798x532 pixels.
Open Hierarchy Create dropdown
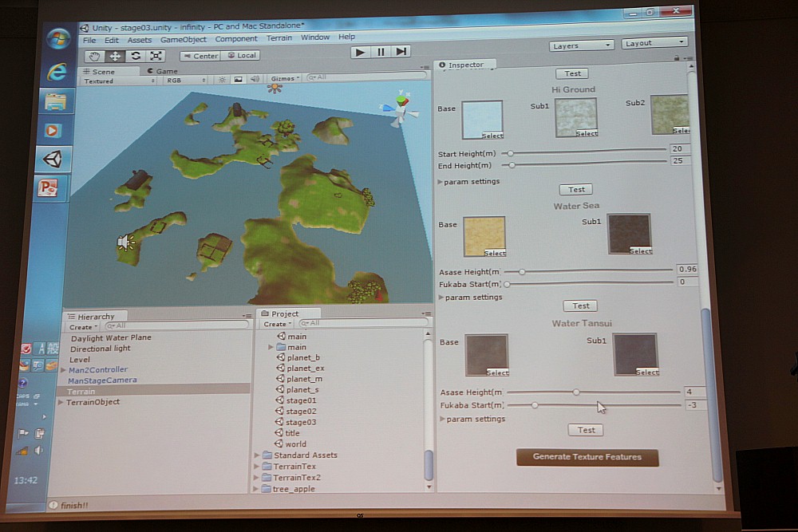click(x=83, y=327)
